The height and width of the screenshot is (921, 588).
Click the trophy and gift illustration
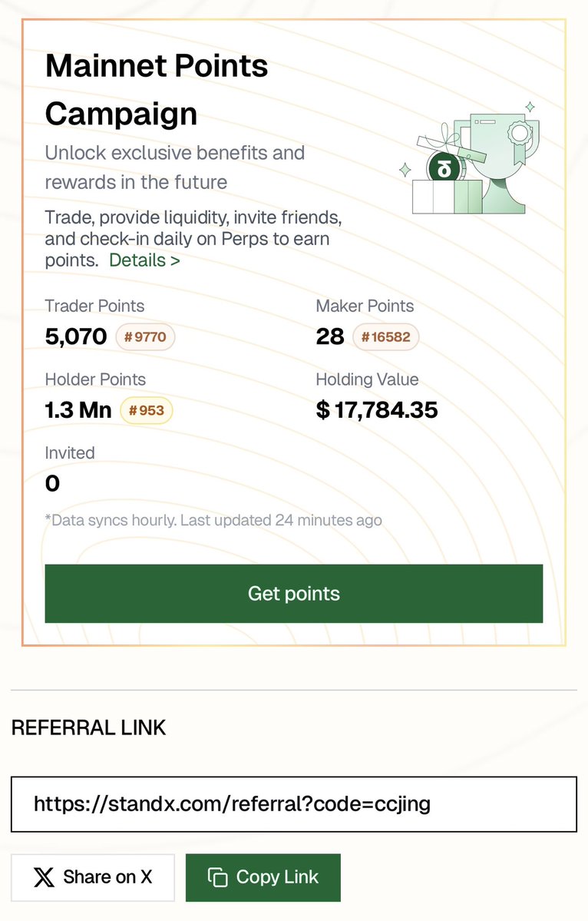(469, 158)
